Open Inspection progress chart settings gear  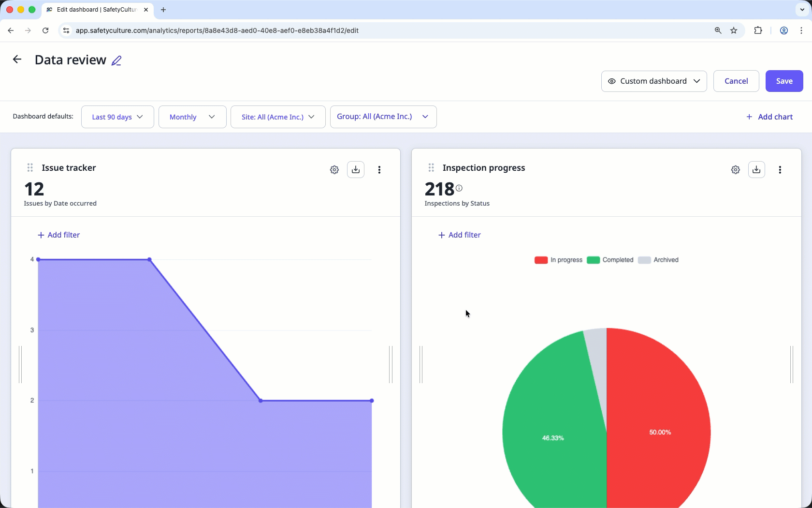[736, 170]
